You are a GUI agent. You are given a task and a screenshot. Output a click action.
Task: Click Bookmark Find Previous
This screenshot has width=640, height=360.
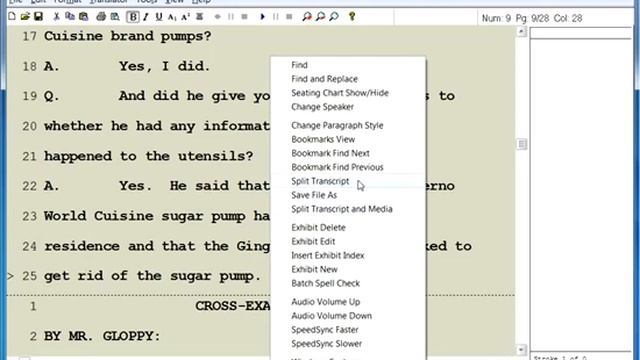(337, 167)
